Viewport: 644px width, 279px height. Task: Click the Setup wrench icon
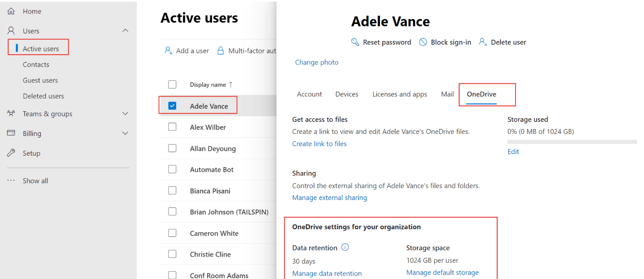point(11,153)
